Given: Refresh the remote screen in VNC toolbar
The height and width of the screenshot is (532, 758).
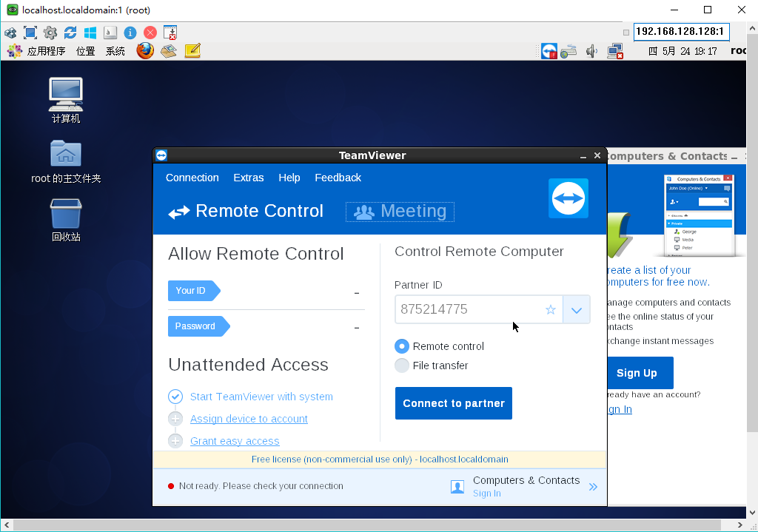Looking at the screenshot, I should 70,33.
